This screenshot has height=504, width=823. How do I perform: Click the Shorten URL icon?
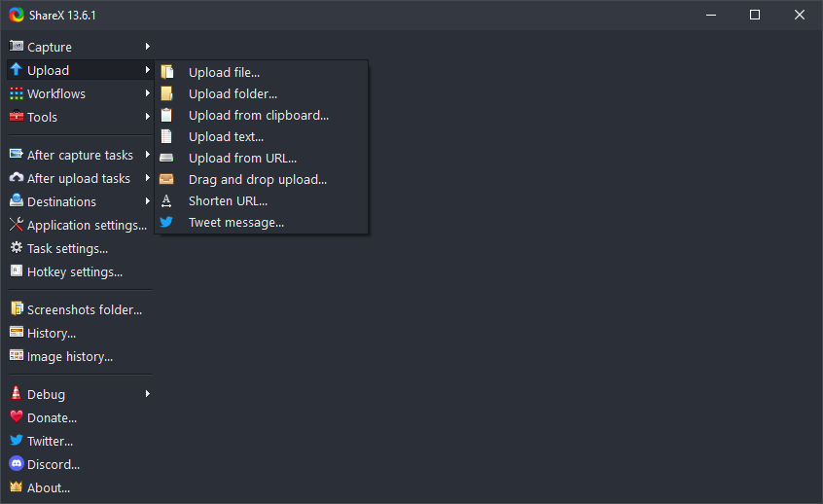click(166, 200)
